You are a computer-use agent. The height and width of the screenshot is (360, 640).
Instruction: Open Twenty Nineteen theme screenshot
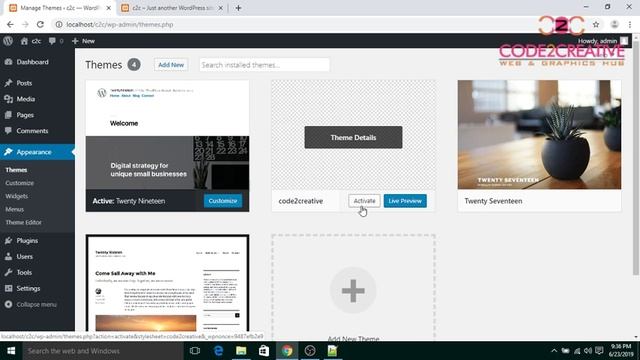pos(167,135)
